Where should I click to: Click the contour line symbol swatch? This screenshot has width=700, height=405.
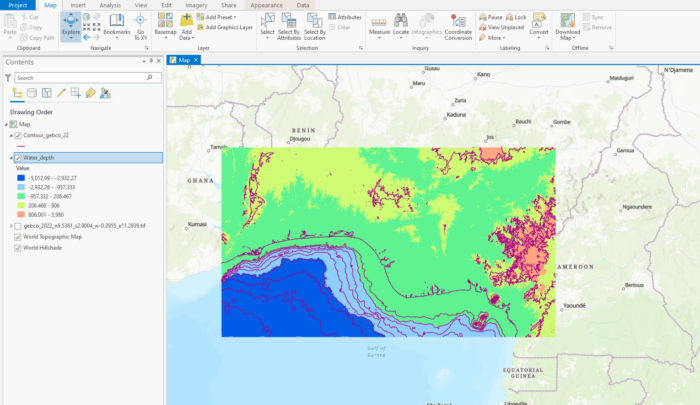pos(21,146)
